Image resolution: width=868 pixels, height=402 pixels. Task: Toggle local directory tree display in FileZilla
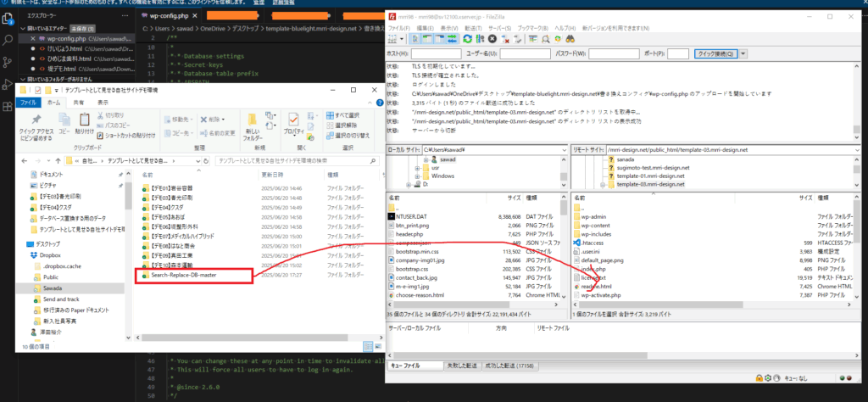[429, 39]
